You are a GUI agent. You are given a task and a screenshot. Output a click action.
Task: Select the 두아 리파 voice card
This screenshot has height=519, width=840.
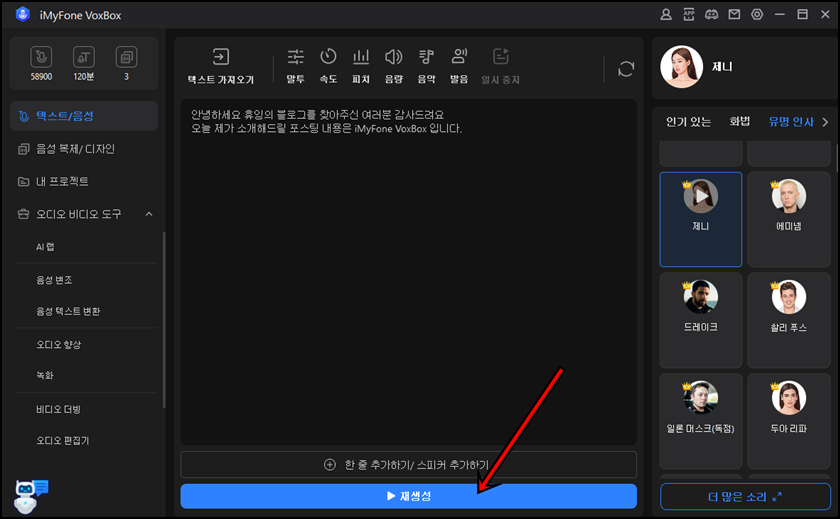coord(789,421)
